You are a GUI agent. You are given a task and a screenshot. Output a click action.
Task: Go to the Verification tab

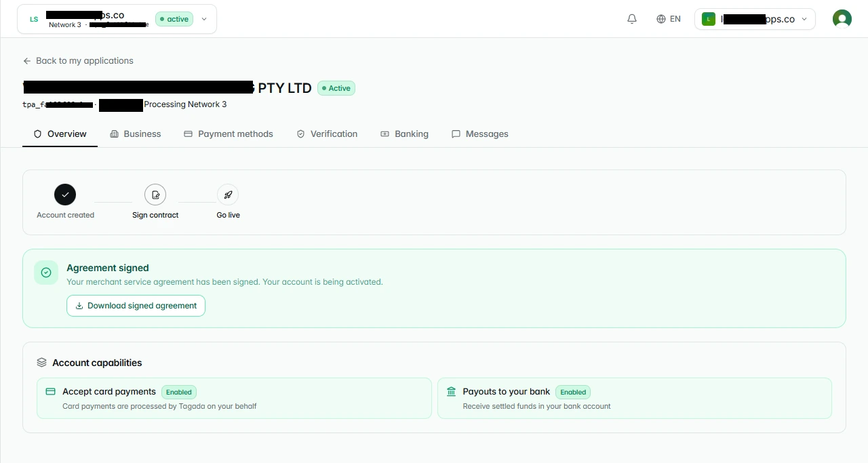click(x=327, y=134)
